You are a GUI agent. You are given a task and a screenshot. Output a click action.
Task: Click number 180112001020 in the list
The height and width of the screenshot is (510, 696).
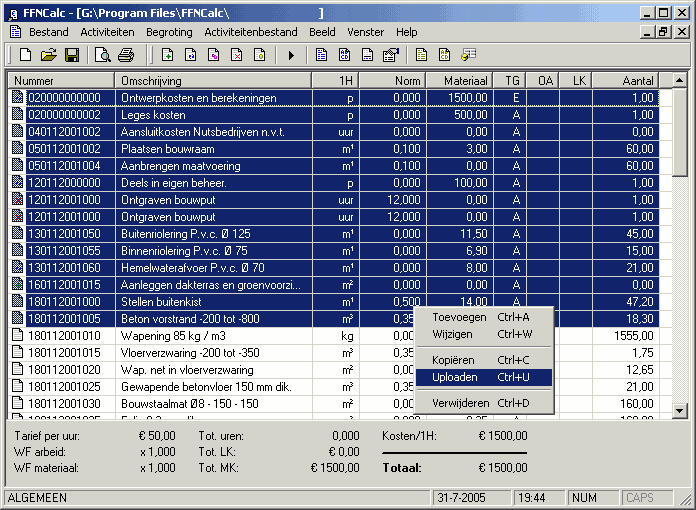[x=64, y=370]
